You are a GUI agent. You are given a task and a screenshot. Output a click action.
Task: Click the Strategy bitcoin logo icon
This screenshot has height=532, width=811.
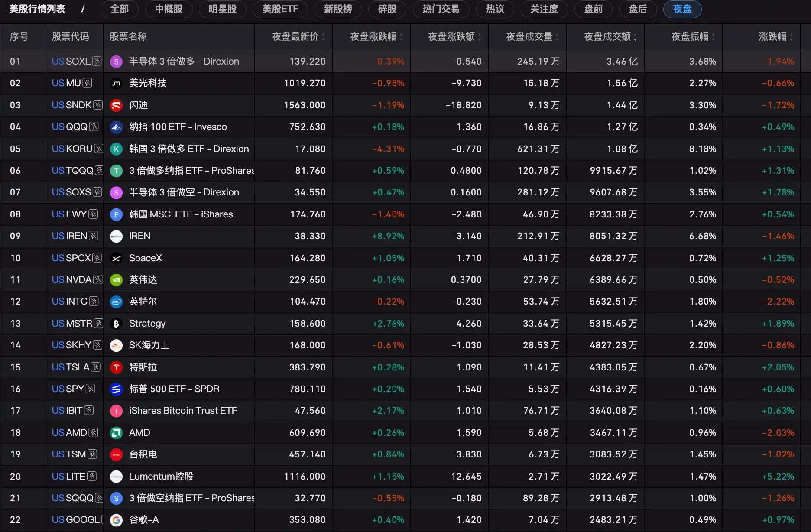click(116, 324)
